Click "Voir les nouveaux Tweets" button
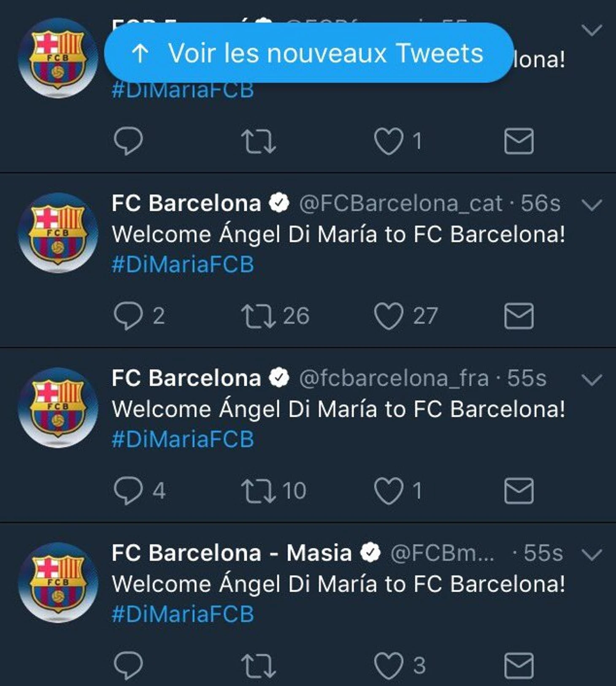The height and width of the screenshot is (686, 616). [x=308, y=53]
